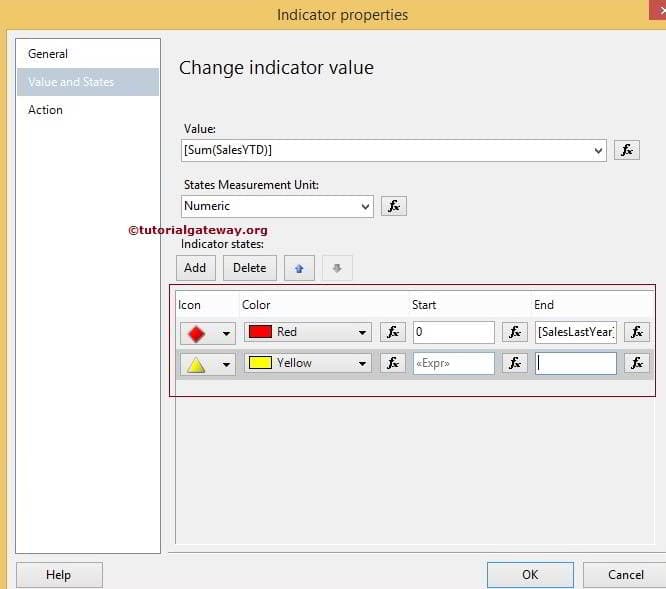The image size is (666, 589).
Task: Open expression editor for States Measurement Unit
Action: point(393,206)
